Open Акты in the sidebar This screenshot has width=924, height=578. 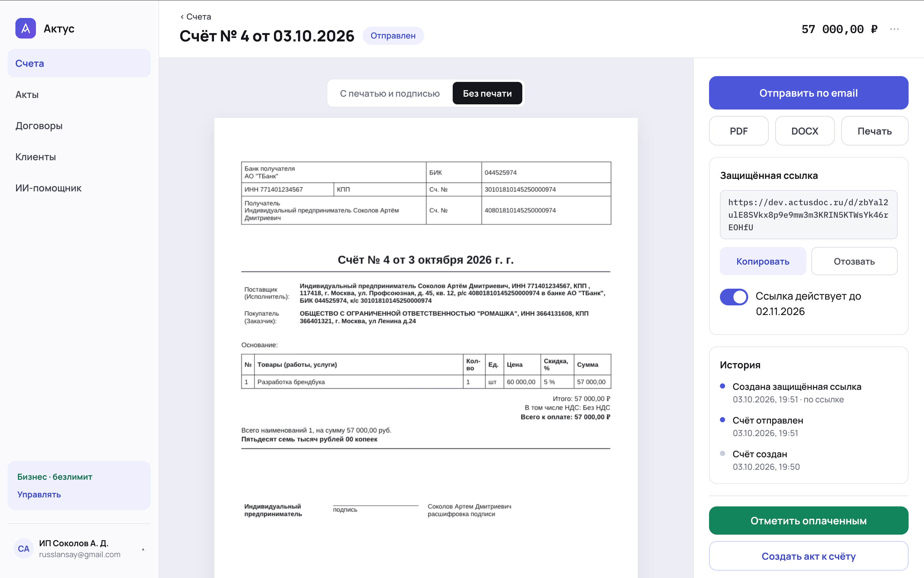(x=79, y=94)
